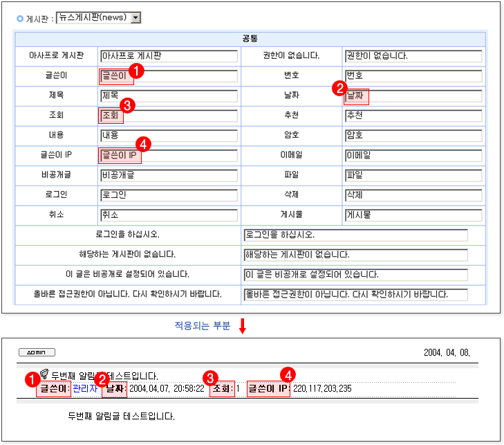504x445 pixels.
Task: Click the notice pin icon before 두번째 알림글 title
Action: tap(44, 374)
